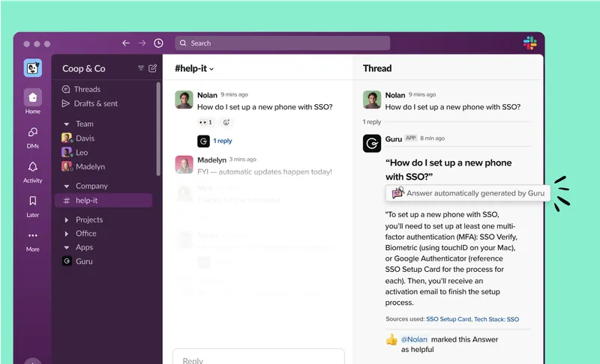
Task: Open the #help-it channel dropdown
Action: click(x=194, y=68)
